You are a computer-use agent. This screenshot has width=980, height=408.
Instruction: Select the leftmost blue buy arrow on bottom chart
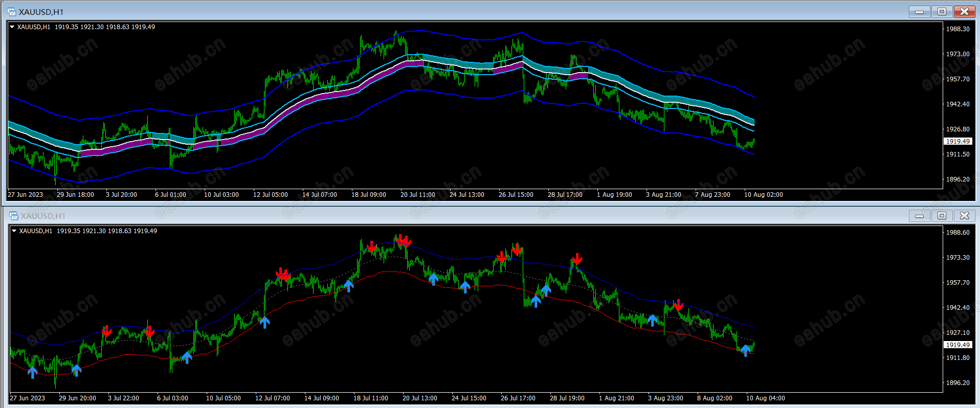(33, 373)
